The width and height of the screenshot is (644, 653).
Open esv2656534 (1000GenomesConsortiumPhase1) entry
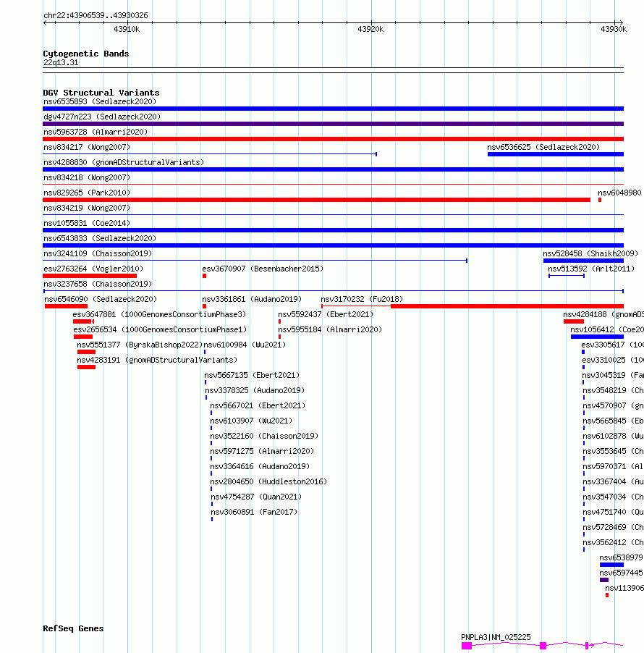click(160, 330)
